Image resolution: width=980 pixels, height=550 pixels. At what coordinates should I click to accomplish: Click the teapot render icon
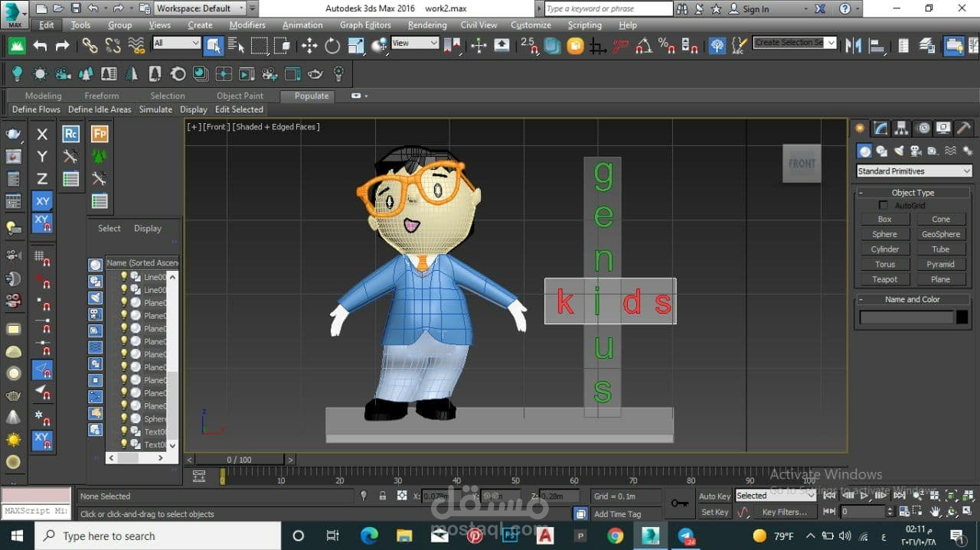pos(13,134)
